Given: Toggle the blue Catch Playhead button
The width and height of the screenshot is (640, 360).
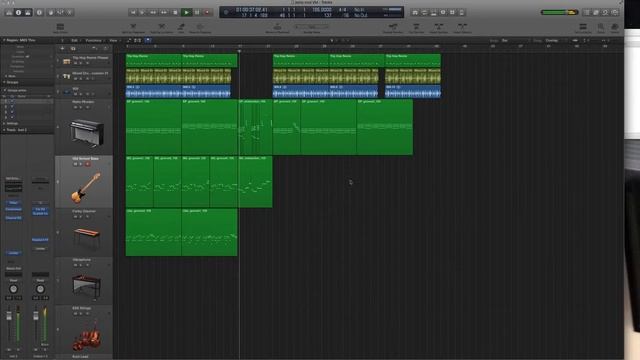Looking at the screenshot, I should (x=148, y=40).
